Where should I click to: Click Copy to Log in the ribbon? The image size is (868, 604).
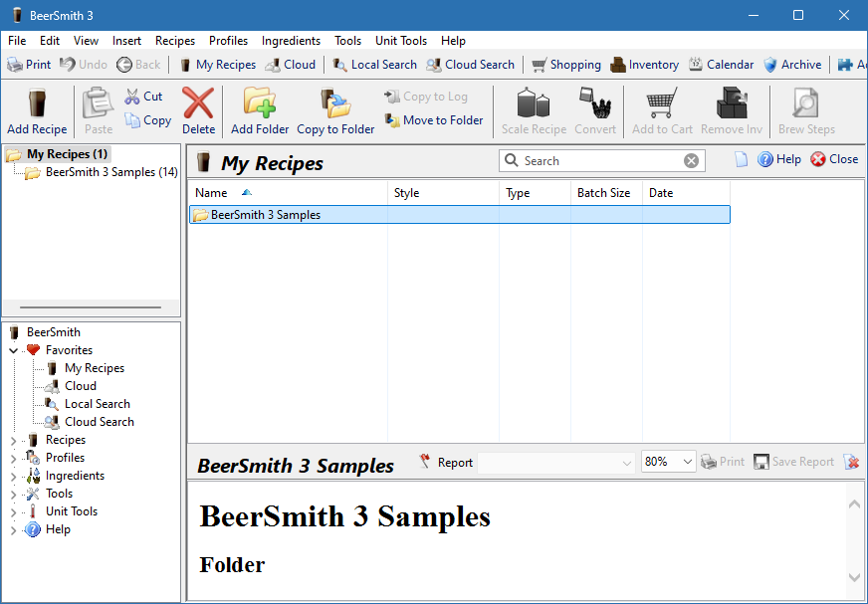tap(426, 97)
